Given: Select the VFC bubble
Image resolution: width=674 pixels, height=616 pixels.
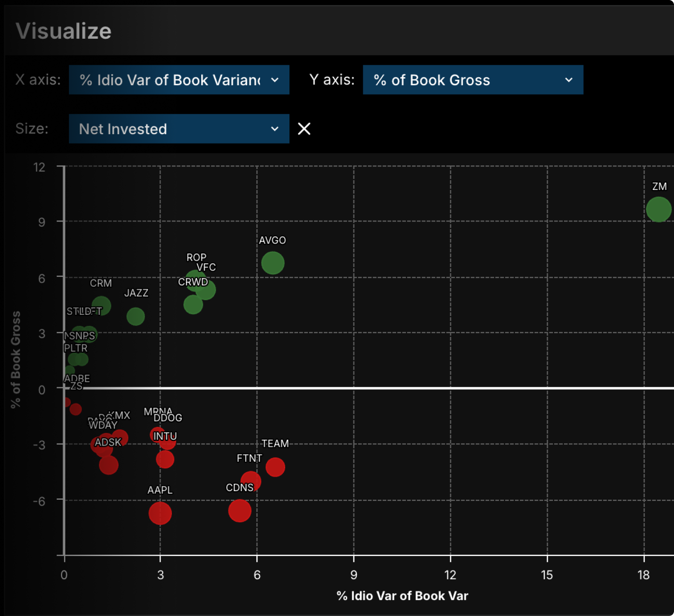Looking at the screenshot, I should tap(205, 290).
